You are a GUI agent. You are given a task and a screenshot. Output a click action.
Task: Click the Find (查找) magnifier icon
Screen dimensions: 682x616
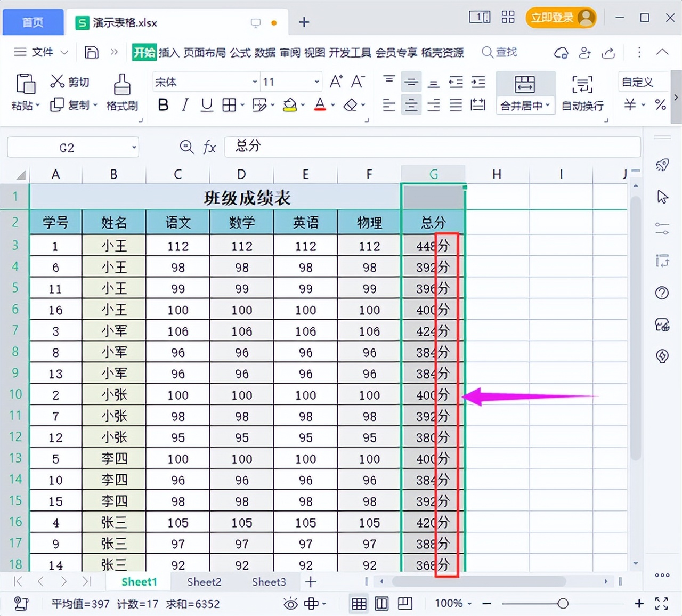pyautogui.click(x=488, y=52)
